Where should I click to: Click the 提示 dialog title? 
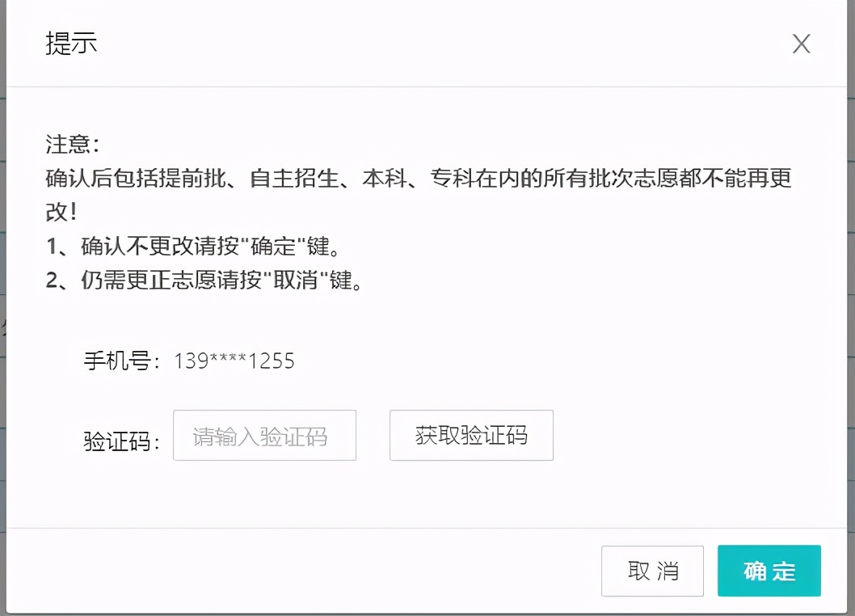pyautogui.click(x=71, y=44)
